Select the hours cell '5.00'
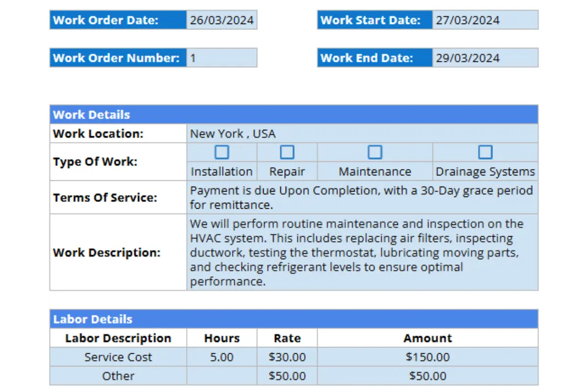 221,357
